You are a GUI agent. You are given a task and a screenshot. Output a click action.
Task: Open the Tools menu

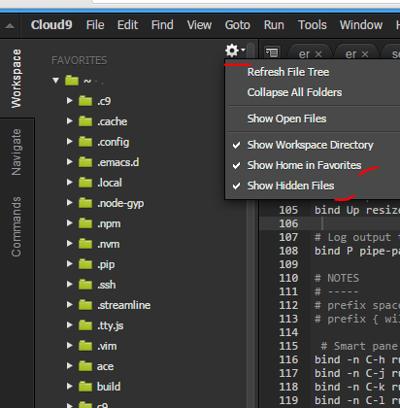(x=312, y=25)
